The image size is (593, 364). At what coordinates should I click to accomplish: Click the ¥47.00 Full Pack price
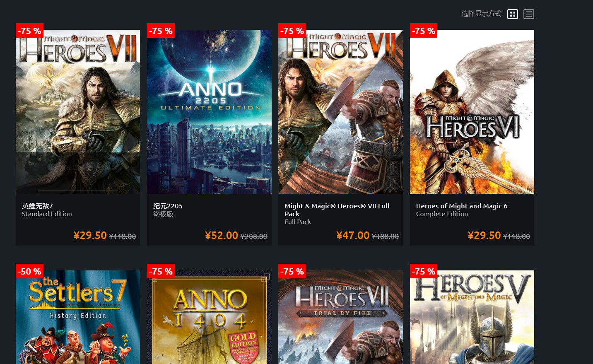tap(353, 235)
